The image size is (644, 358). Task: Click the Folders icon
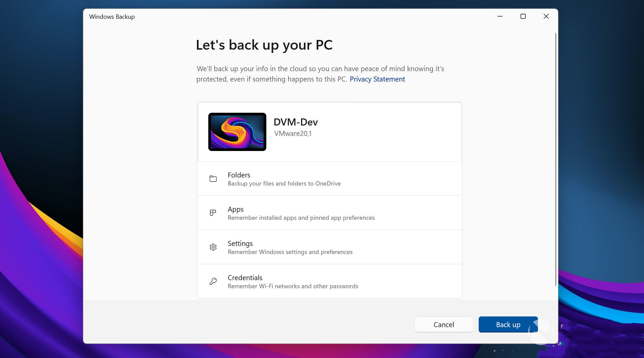(213, 179)
